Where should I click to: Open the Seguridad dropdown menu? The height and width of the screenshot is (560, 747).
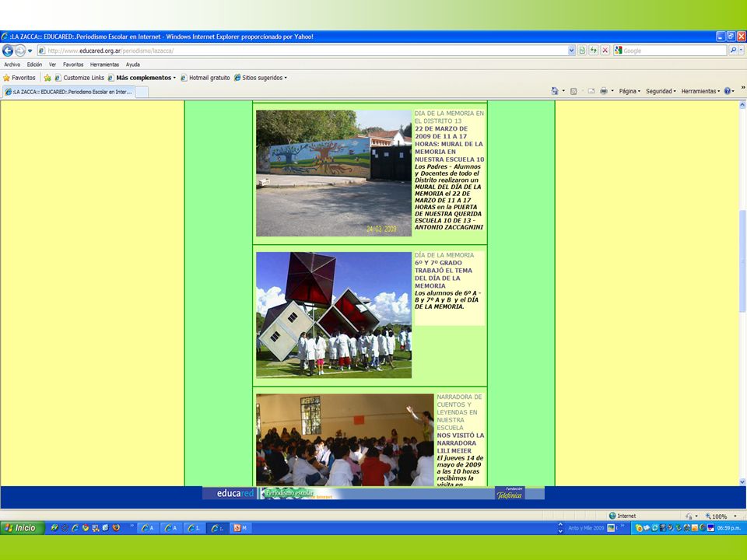(x=661, y=91)
